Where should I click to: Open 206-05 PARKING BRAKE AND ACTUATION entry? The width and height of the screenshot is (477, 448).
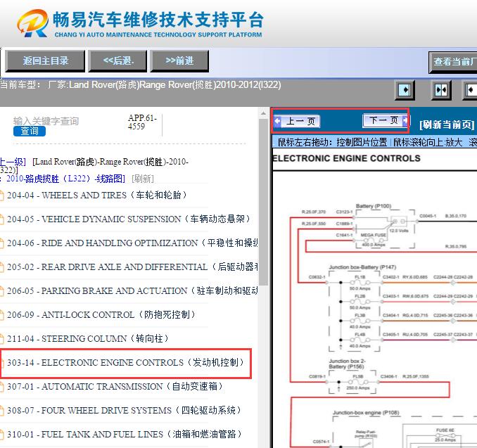tap(132, 290)
